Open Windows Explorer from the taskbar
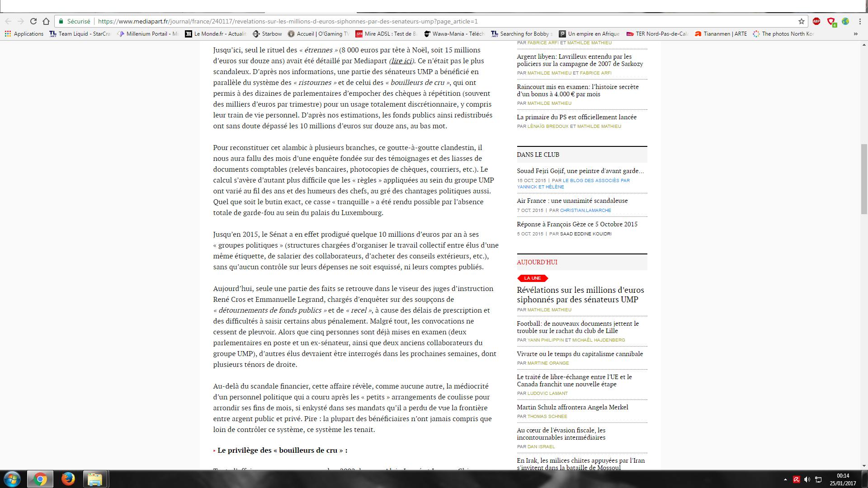The width and height of the screenshot is (868, 488). click(95, 479)
